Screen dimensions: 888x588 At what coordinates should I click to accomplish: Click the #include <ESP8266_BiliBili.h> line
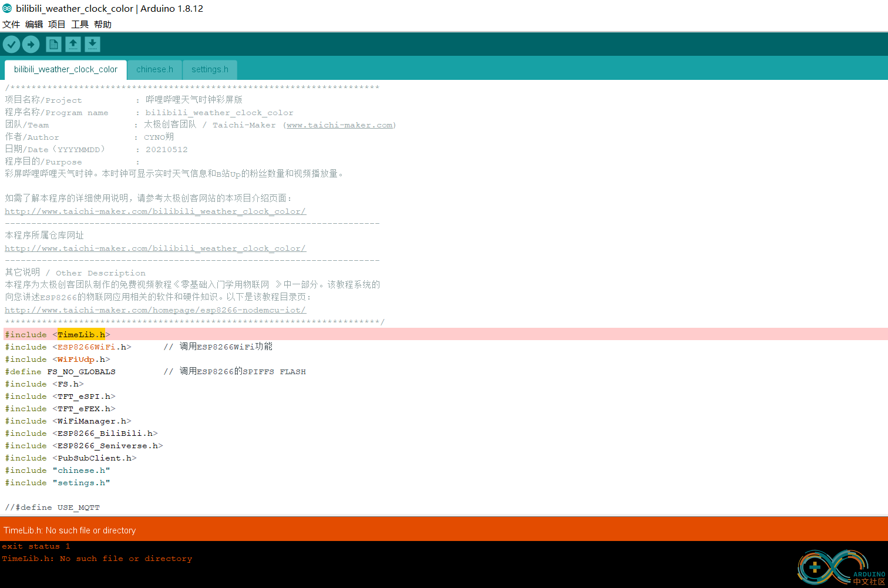click(x=82, y=434)
